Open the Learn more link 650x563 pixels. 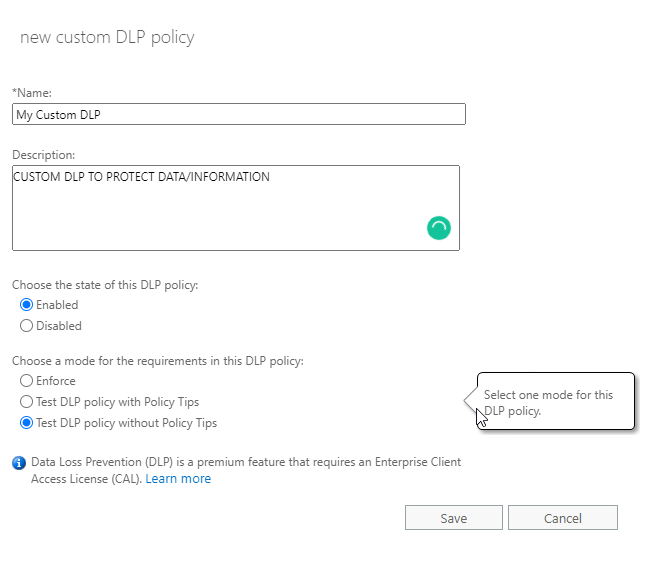tap(178, 479)
